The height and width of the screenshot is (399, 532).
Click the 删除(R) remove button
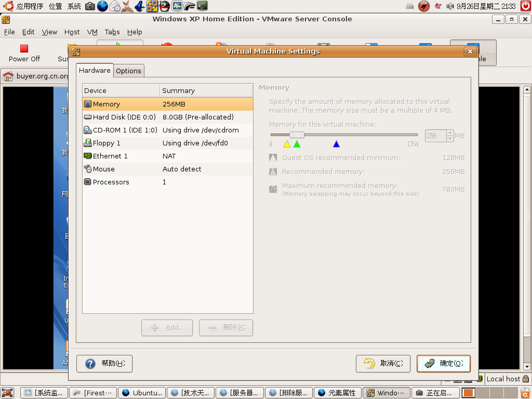pos(226,328)
